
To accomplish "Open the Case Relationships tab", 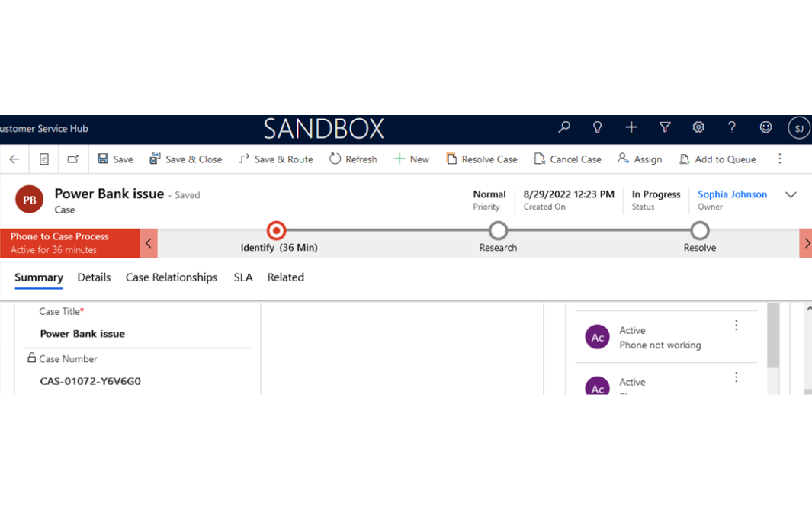I will click(172, 277).
